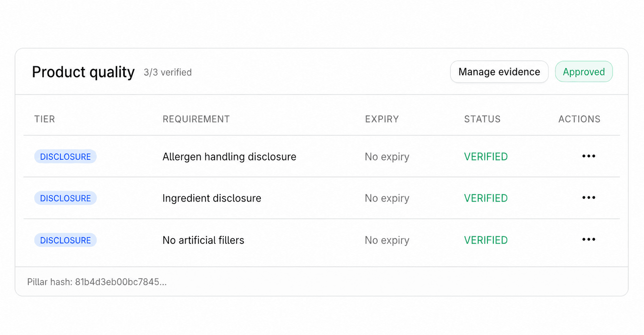This screenshot has height=335, width=644.
Task: Sort by the Tier column header
Action: coord(45,119)
